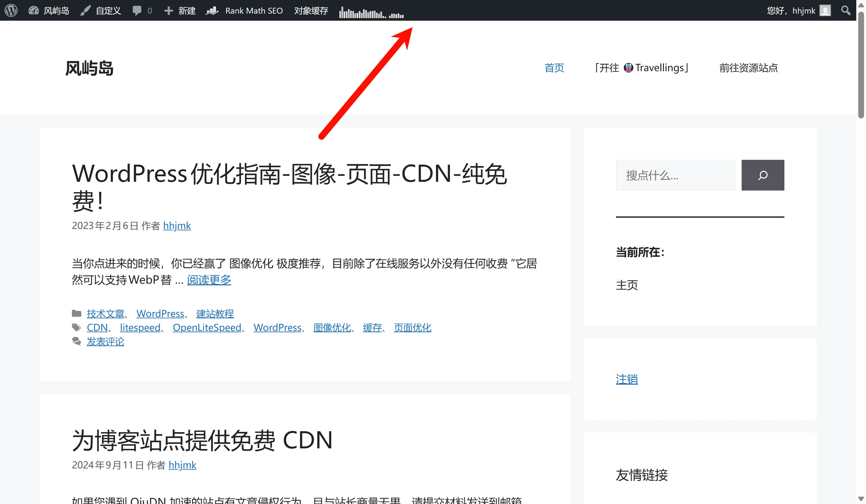Screen dimensions: 866x504
Task: Click the dashboard speedometer icon beside 风屿岛
Action: coord(33,10)
